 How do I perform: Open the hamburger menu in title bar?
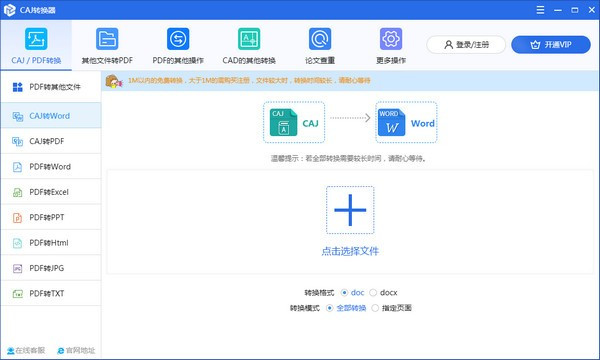point(540,10)
